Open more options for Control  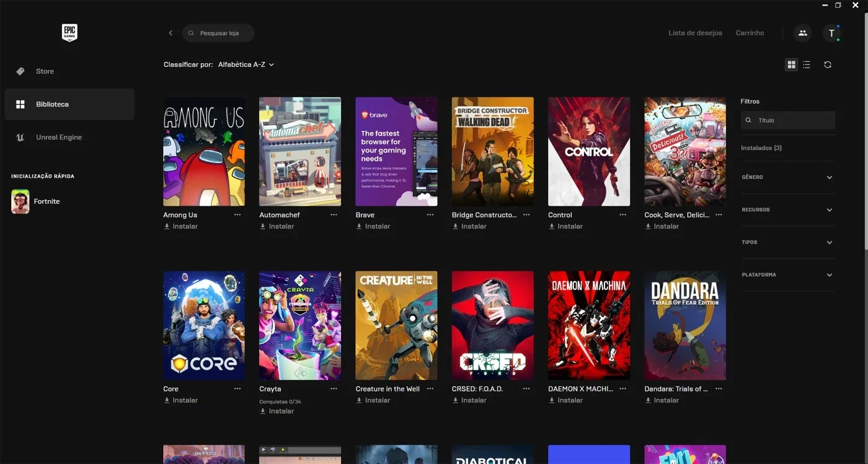point(622,215)
